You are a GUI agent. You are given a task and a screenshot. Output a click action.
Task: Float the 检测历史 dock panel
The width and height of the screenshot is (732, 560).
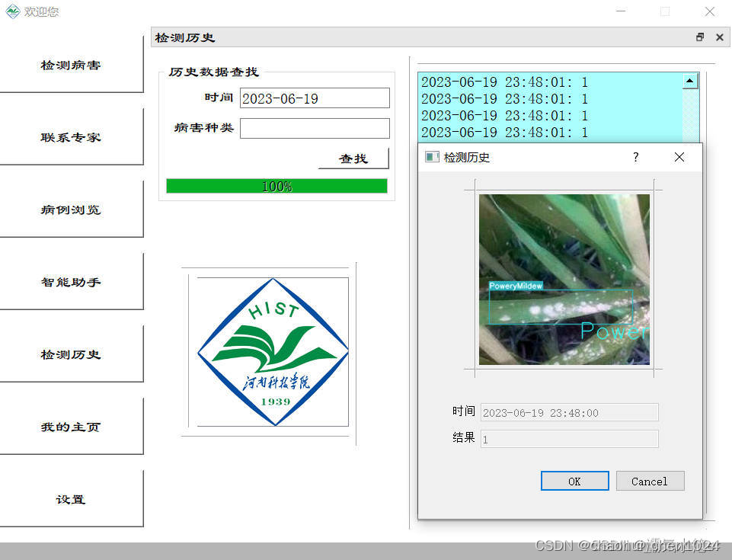coord(700,37)
